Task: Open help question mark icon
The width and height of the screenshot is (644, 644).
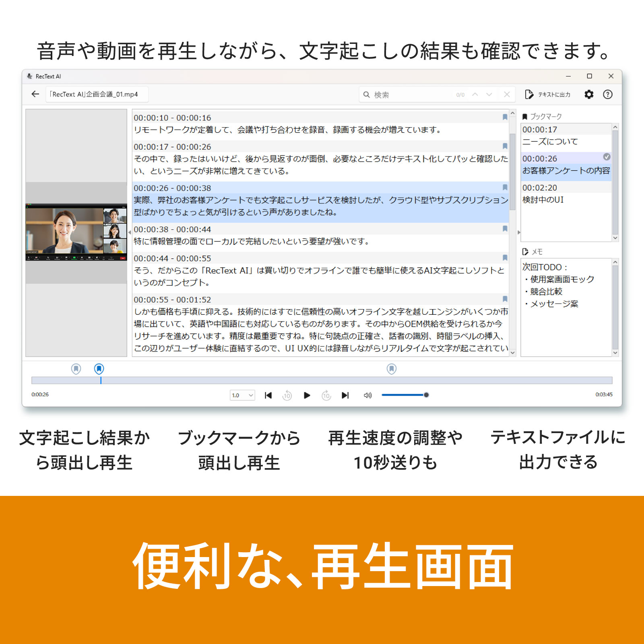Action: (608, 95)
